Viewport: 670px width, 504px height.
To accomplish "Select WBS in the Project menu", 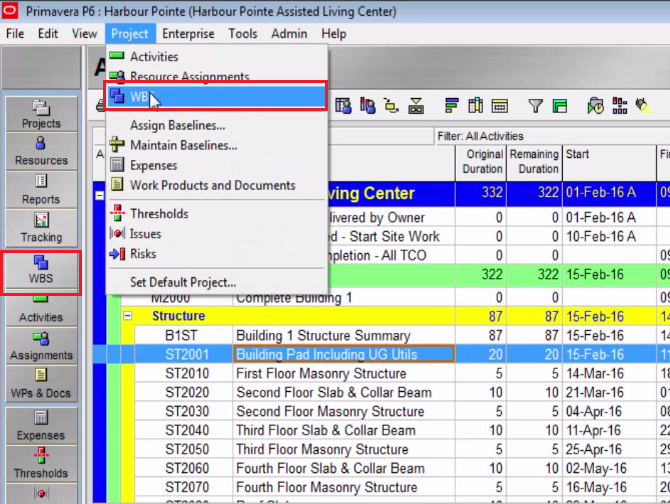I will [217, 96].
